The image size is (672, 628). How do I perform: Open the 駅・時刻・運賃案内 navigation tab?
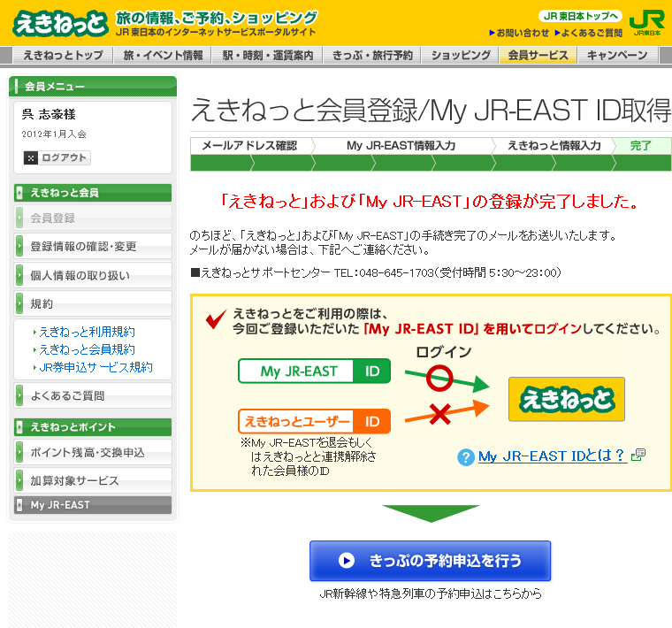pyautogui.click(x=267, y=56)
